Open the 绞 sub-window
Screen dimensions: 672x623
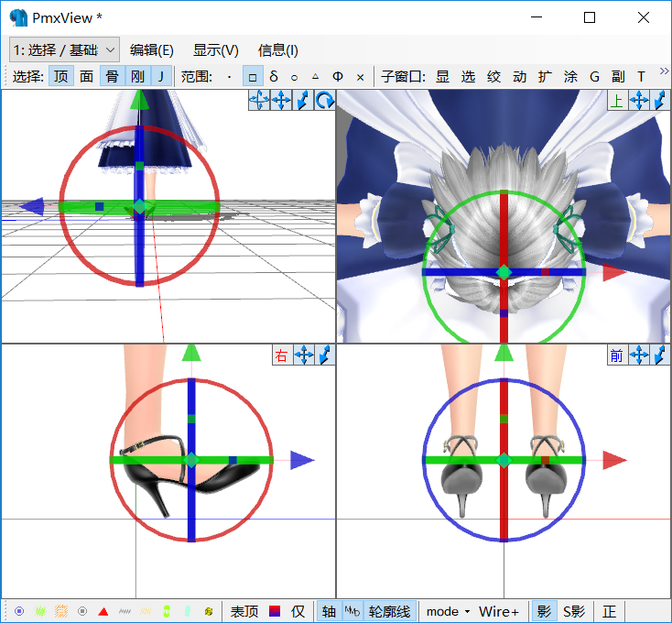pyautogui.click(x=493, y=77)
